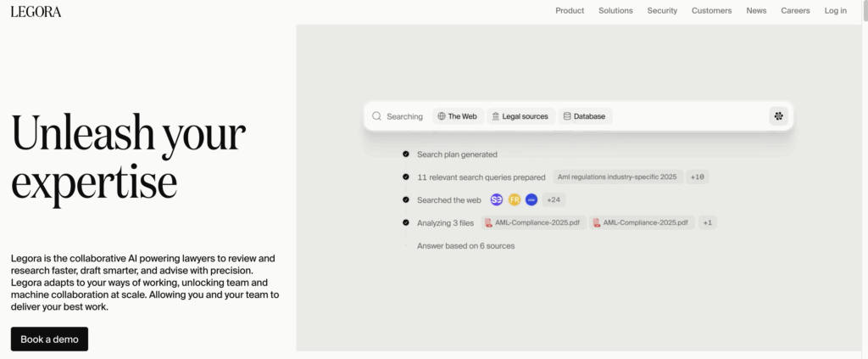This screenshot has height=359, width=868.
Task: Expand the +24 more web sources chip
Action: [x=554, y=200]
